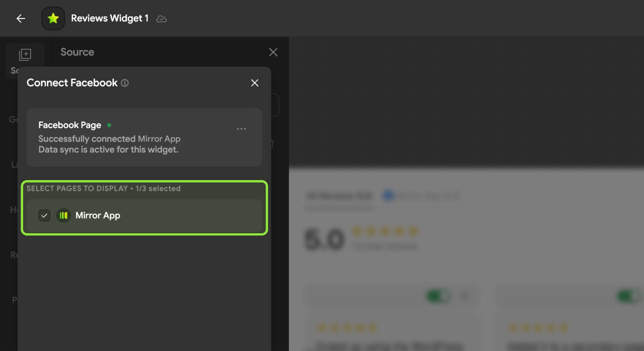This screenshot has height=351, width=644.
Task: Click the cloud sync status icon
Action: click(x=161, y=18)
